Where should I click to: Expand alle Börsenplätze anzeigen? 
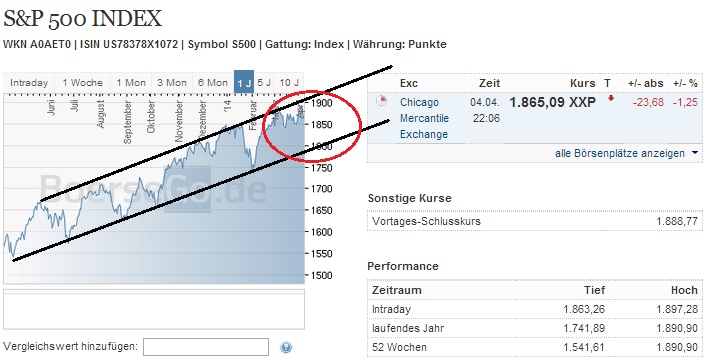tap(626, 153)
